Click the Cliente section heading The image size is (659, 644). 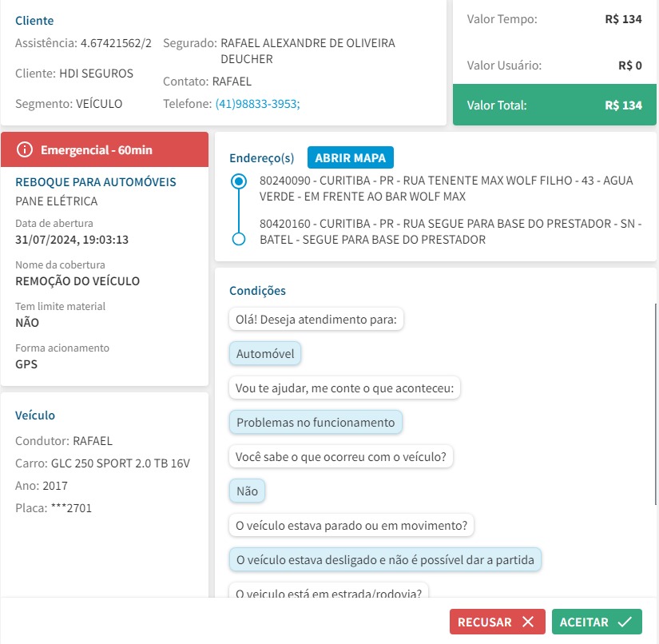[x=34, y=21]
